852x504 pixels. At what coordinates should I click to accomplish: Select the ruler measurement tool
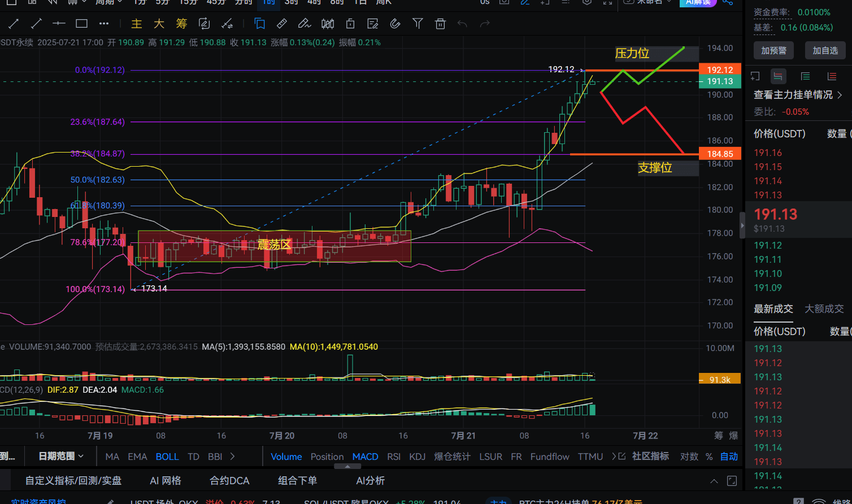[281, 24]
